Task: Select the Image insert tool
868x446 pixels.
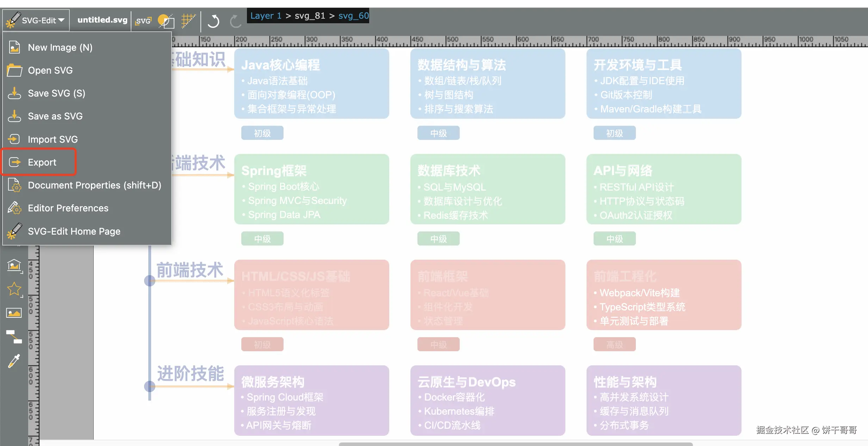Action: coord(14,313)
